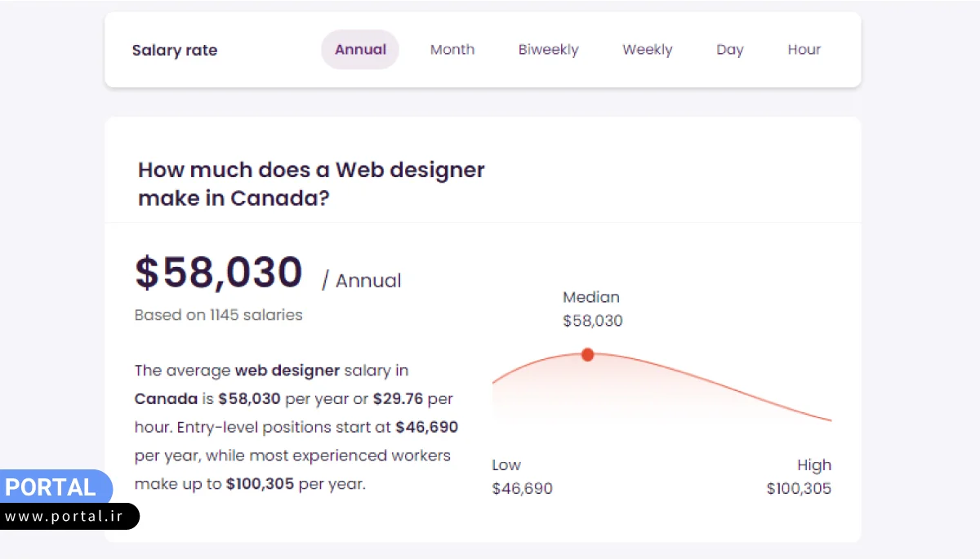Click the '/ Annual' unit label
980x560 pixels.
pos(362,281)
